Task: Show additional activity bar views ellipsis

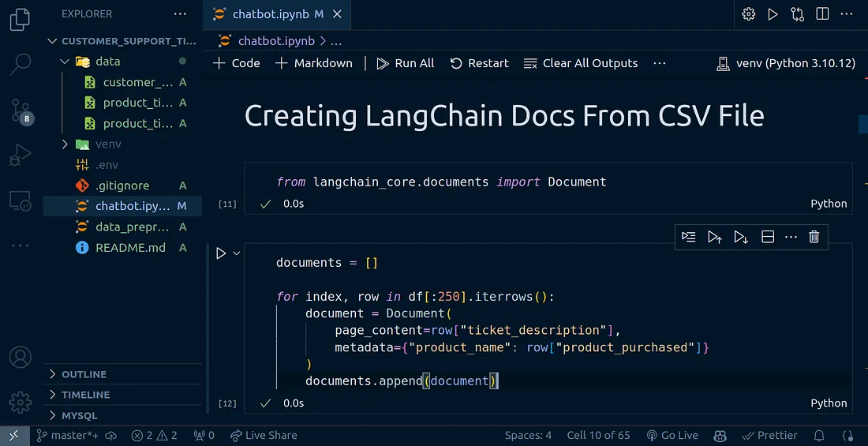Action: coord(20,245)
